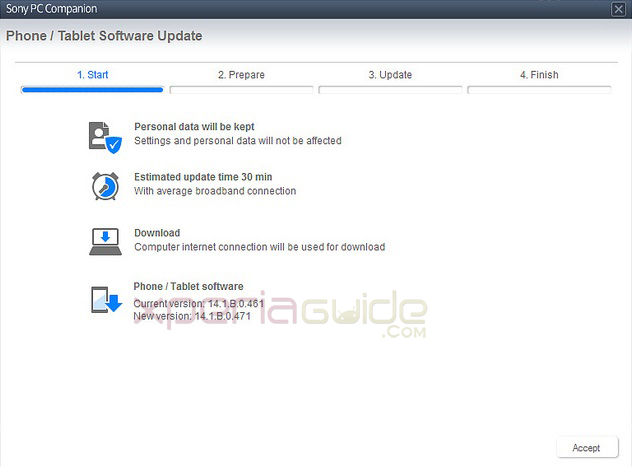
Task: Select the 4. Finish step label
Action: [x=539, y=75]
